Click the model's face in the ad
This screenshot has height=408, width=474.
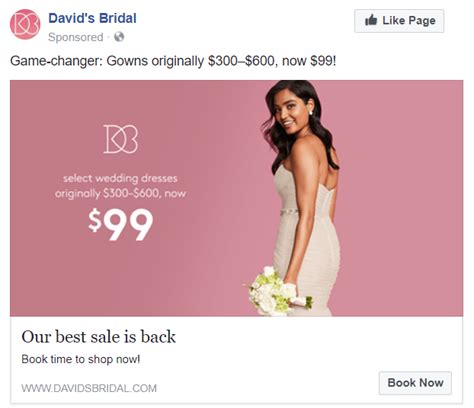click(x=292, y=113)
